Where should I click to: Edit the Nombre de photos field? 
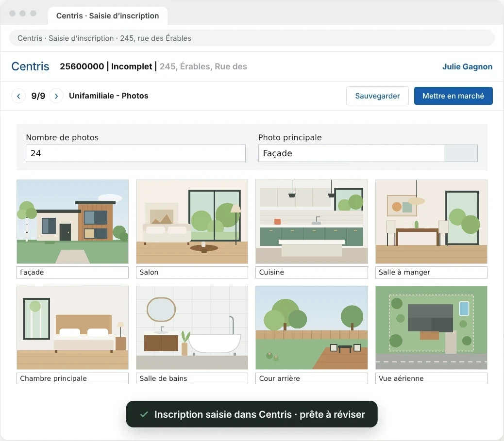click(x=135, y=153)
